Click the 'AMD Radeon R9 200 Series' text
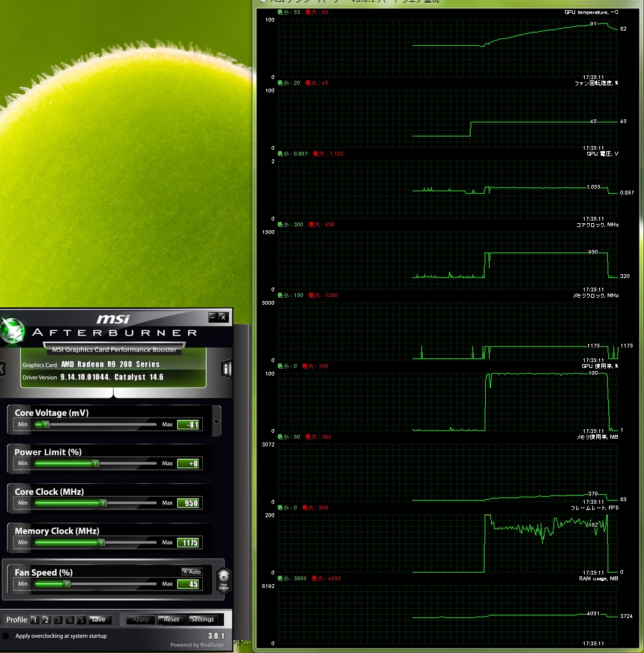Viewport: 644px width, 653px height. (110, 364)
